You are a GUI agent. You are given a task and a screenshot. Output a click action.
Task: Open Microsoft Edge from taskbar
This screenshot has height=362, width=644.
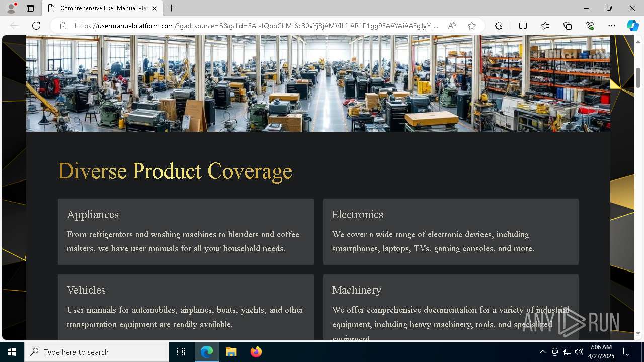point(207,352)
